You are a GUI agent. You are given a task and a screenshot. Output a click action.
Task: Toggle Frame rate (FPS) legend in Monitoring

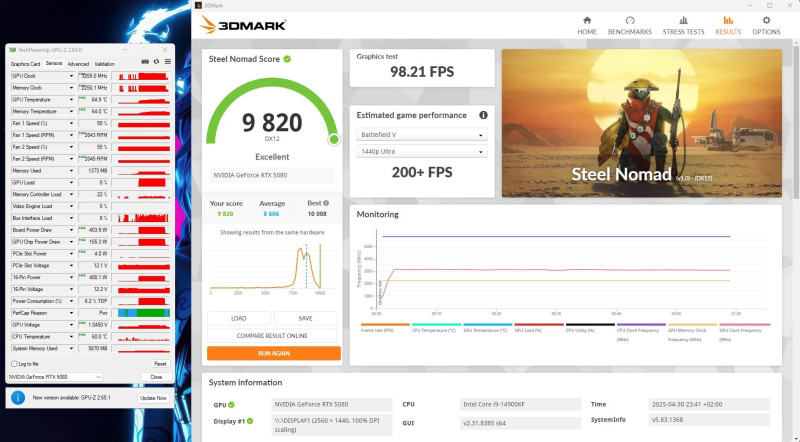coord(385,328)
